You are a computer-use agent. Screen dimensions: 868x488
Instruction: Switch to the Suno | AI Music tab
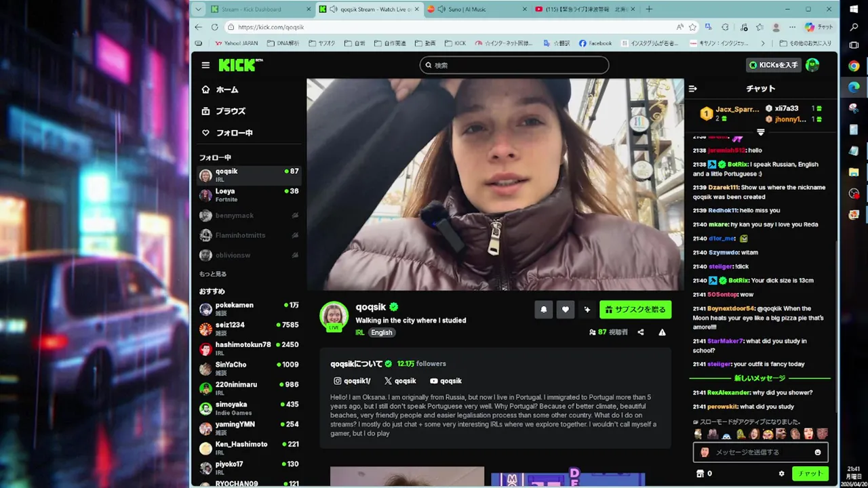coord(477,9)
